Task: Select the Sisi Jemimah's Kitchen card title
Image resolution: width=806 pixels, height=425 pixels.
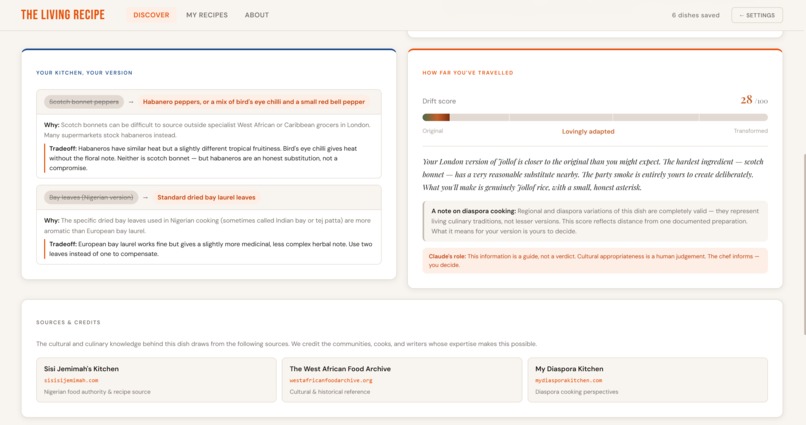Action: [81, 369]
